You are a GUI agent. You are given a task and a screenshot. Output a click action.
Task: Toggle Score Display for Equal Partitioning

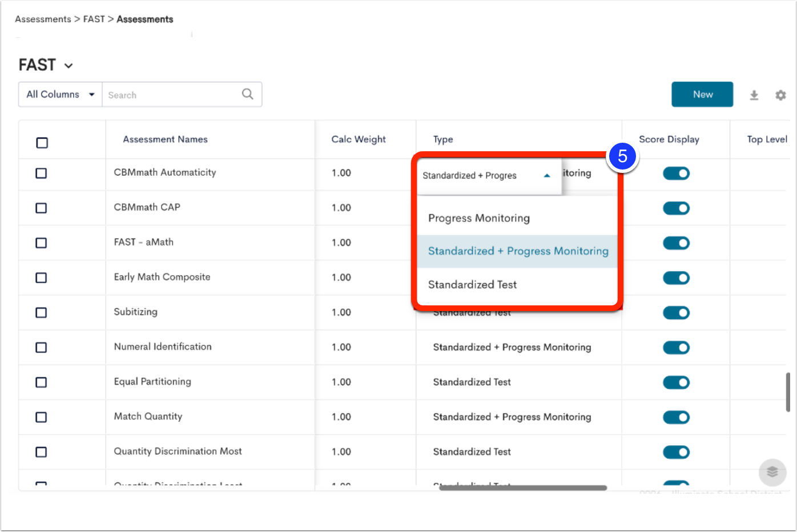(x=677, y=382)
